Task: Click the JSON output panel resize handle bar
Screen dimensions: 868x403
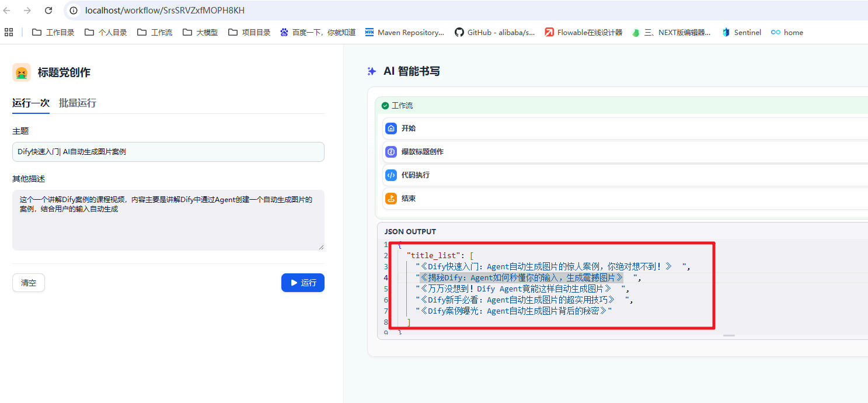Action: click(729, 336)
